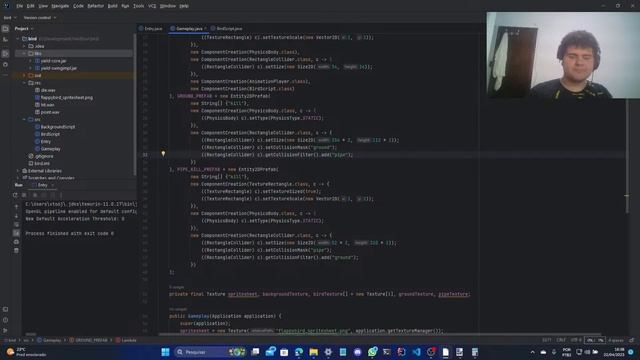Select flappybird_spritesheet.png in project tree

point(67,98)
